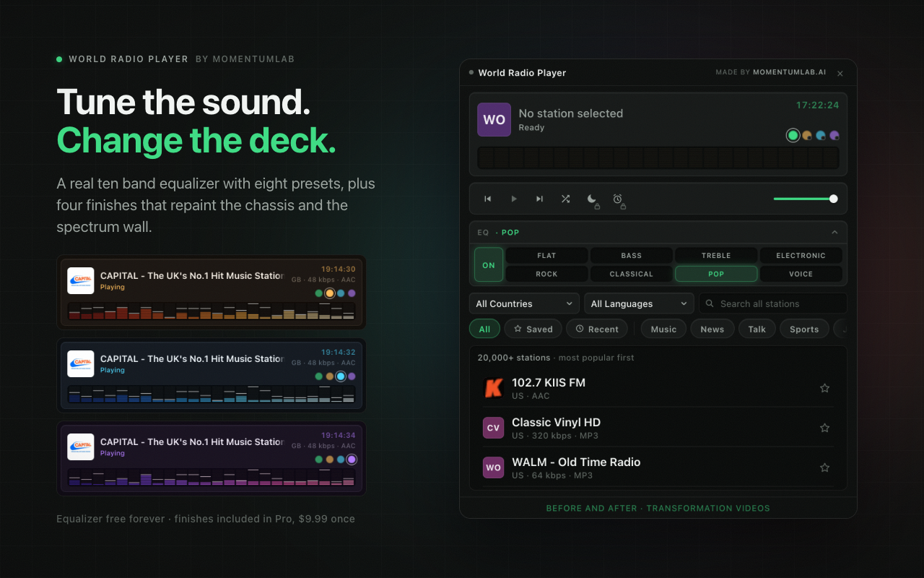Open the All Languages dropdown
The height and width of the screenshot is (578, 924).
639,303
